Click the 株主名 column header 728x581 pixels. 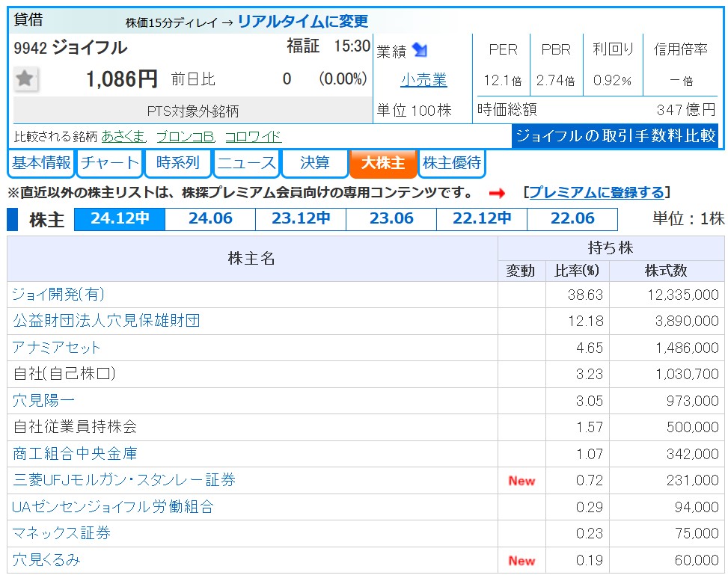click(x=252, y=259)
